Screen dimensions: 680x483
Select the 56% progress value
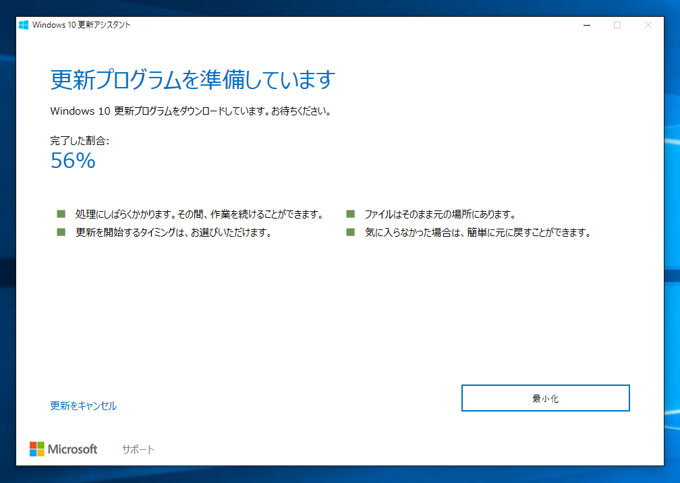click(x=73, y=160)
